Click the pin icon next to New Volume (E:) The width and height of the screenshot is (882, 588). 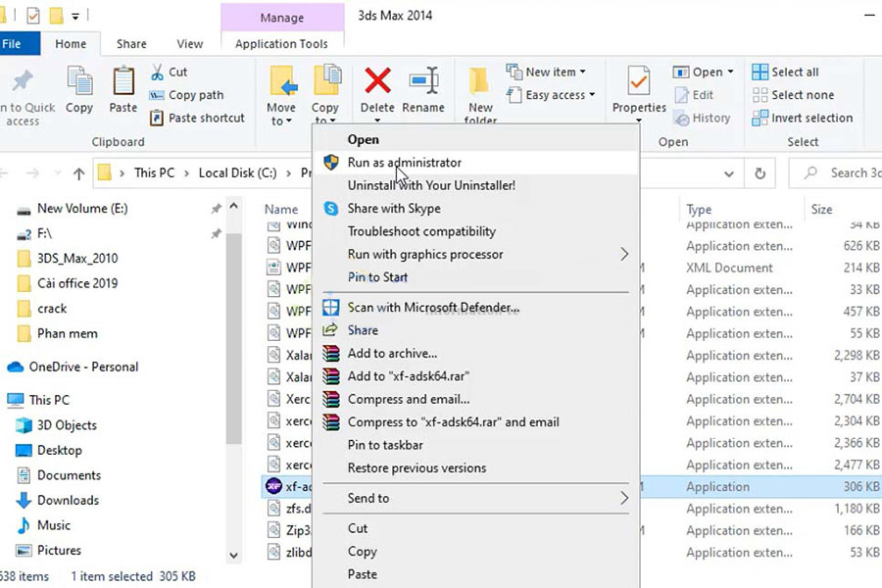(x=216, y=209)
